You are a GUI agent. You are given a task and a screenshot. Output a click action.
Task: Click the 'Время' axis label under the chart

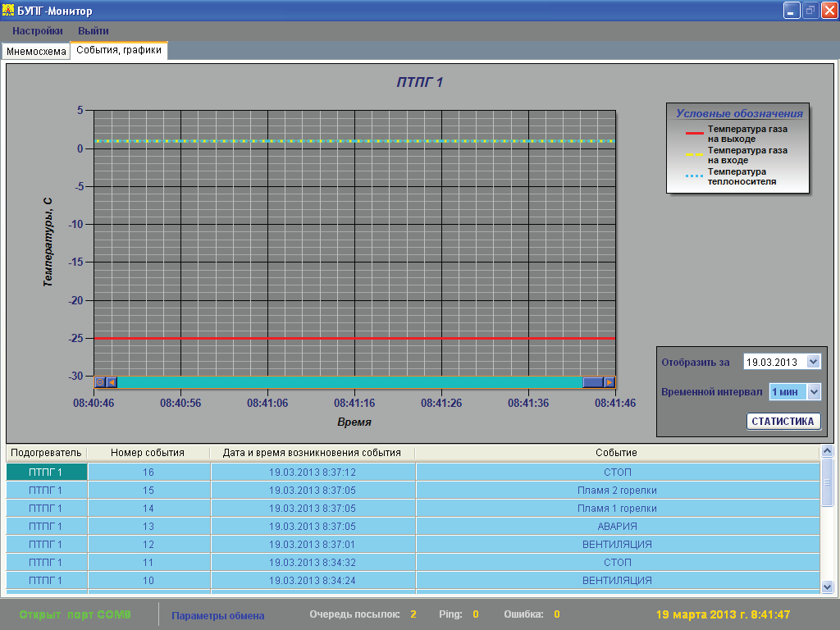[x=354, y=422]
